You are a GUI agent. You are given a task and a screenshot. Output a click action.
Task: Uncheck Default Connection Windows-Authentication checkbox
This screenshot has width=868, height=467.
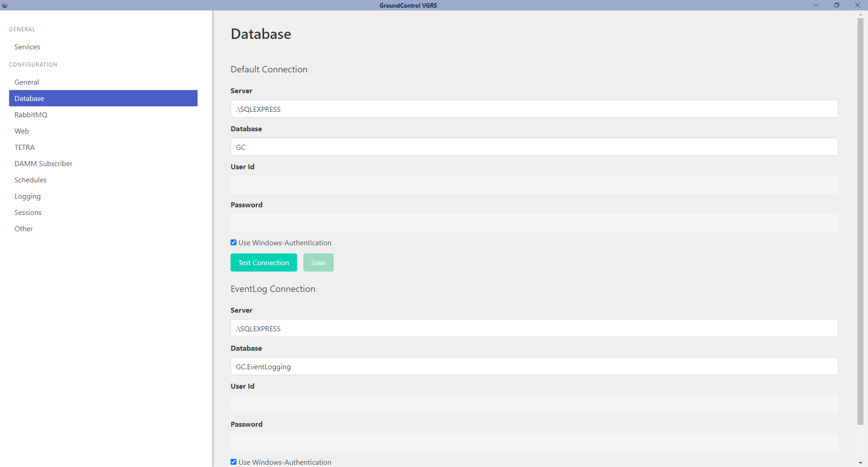tap(234, 243)
